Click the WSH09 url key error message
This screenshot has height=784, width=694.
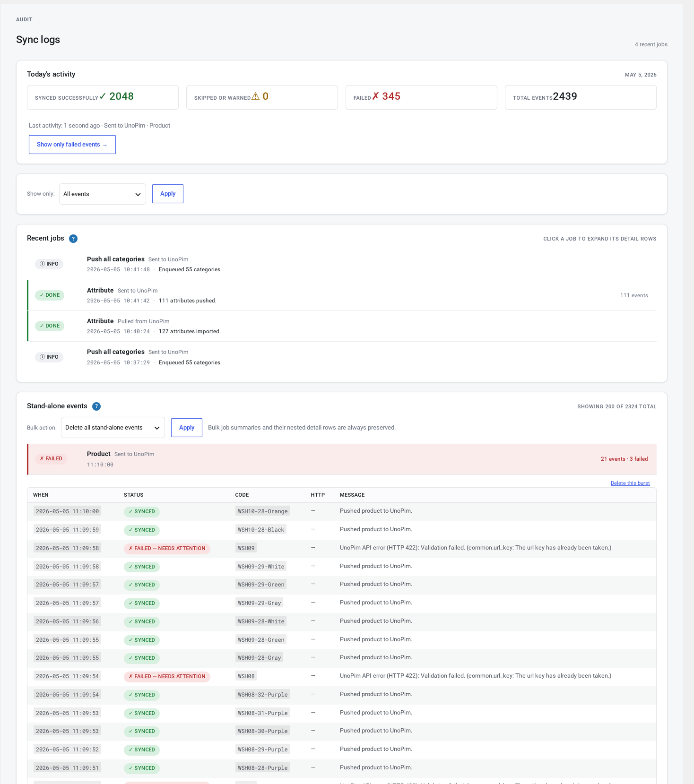(x=476, y=548)
